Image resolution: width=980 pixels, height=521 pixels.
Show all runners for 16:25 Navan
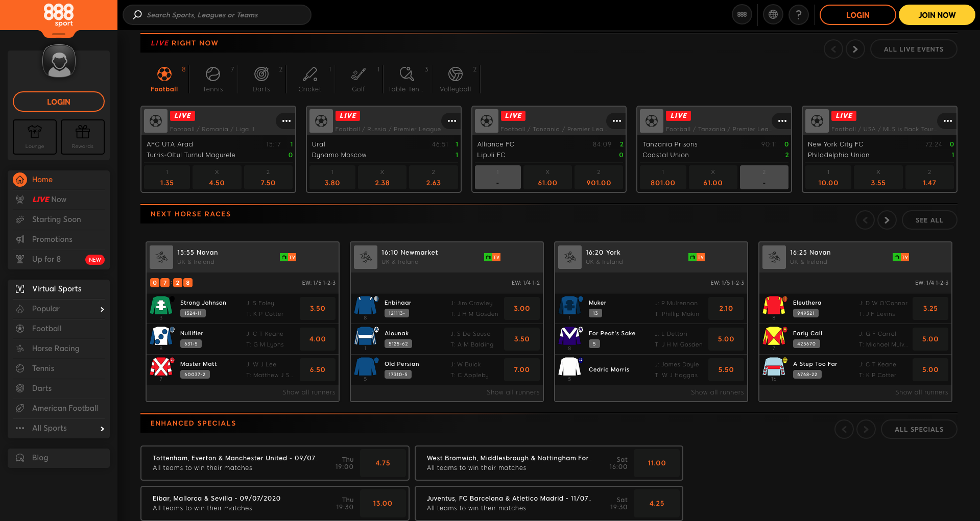[921, 392]
